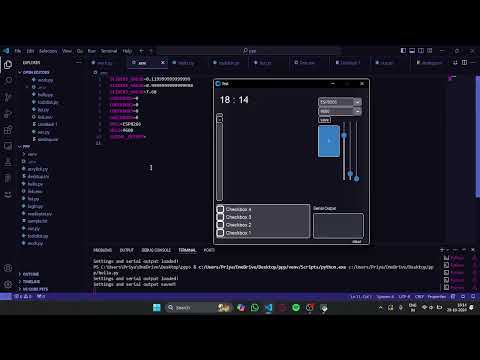480x360 pixels.
Task: Tick Checkbox 1 in the app window
Action: point(220,233)
